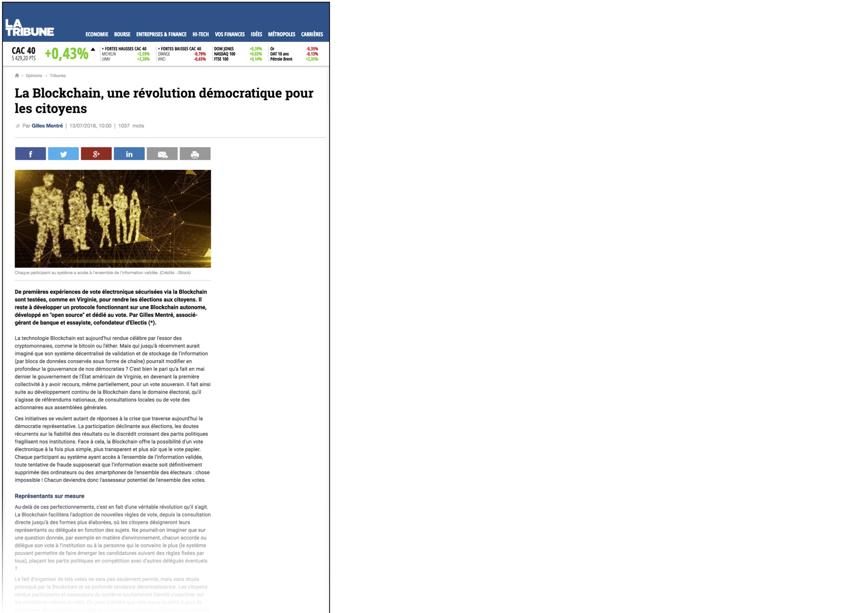This screenshot has width=868, height=613.
Task: Print the article
Action: coord(195,154)
